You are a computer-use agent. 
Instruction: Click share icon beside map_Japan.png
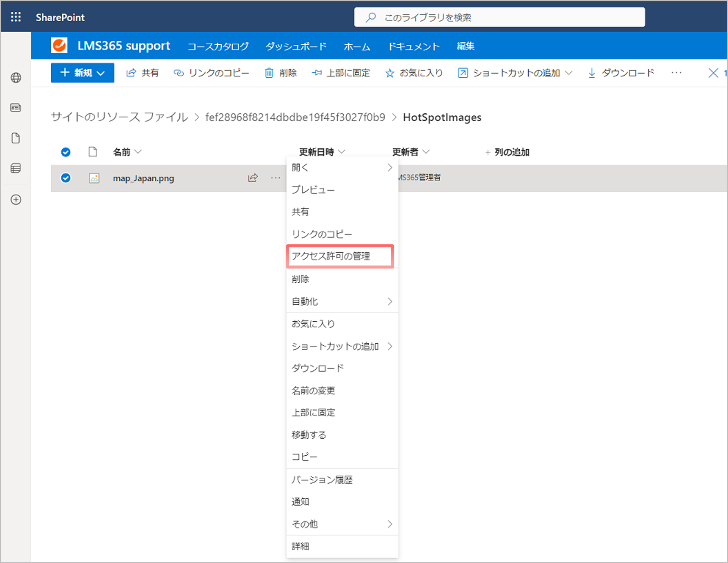pyautogui.click(x=253, y=178)
